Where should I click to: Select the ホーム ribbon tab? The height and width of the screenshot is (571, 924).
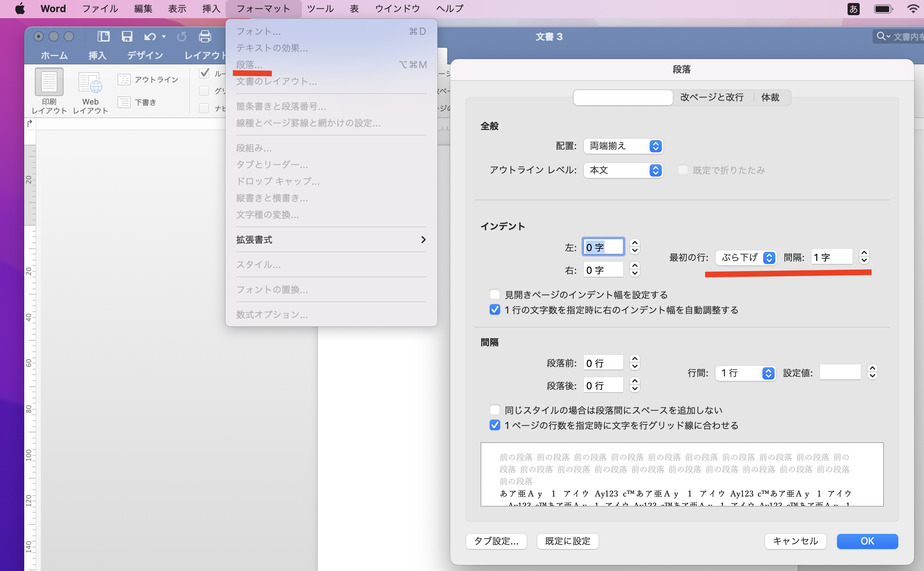coord(54,56)
